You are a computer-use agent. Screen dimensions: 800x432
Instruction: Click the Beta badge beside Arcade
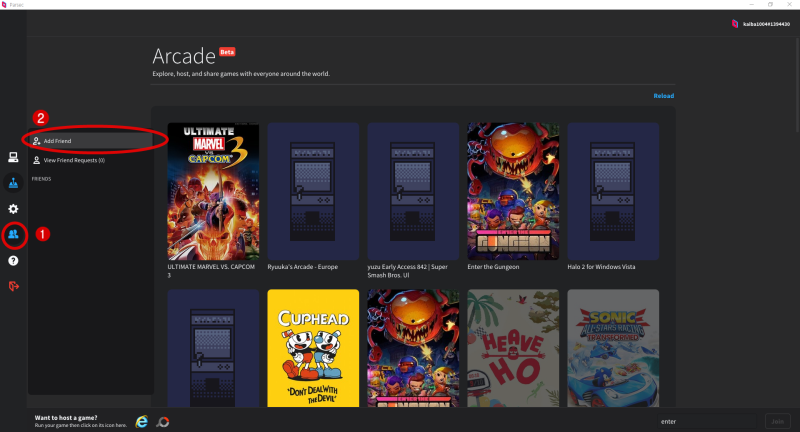(227, 52)
